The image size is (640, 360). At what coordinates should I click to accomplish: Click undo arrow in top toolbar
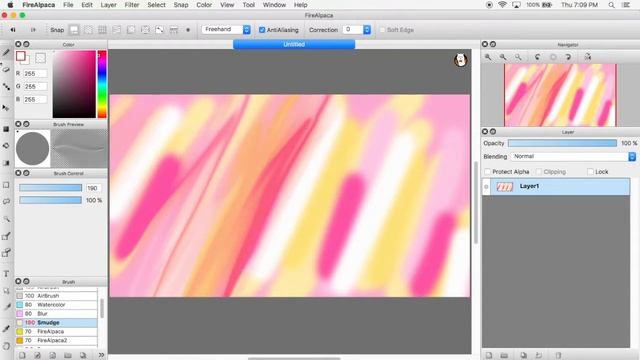tap(13, 30)
